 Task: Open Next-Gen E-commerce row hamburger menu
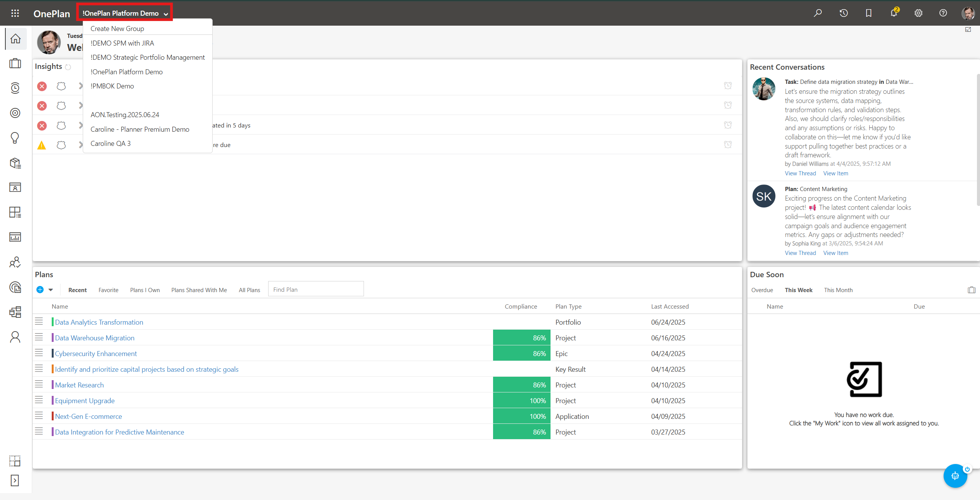pos(39,416)
